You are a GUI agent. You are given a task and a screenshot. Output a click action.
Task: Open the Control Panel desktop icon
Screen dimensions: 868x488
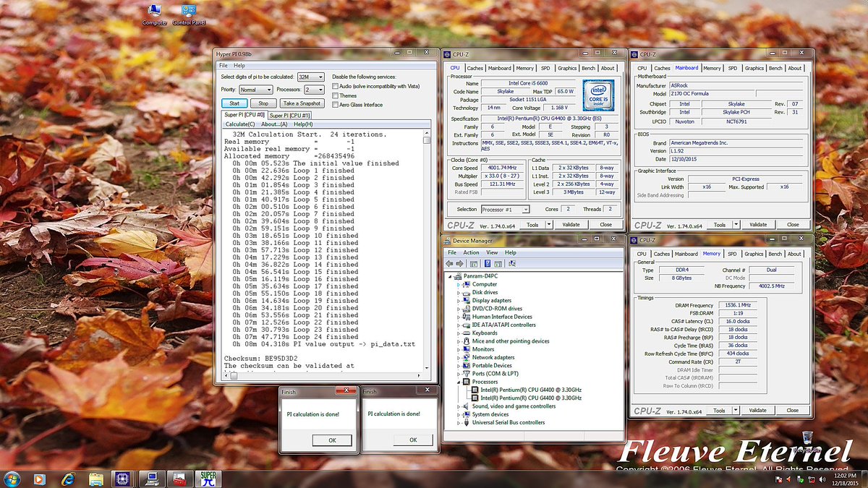pyautogui.click(x=189, y=14)
